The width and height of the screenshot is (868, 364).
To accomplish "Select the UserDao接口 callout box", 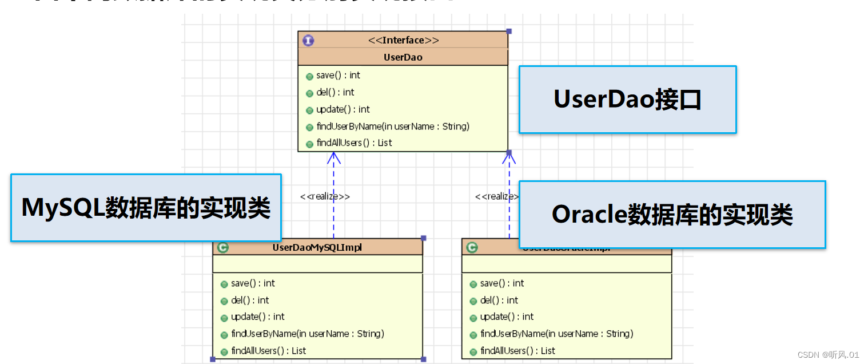I will coord(627,100).
